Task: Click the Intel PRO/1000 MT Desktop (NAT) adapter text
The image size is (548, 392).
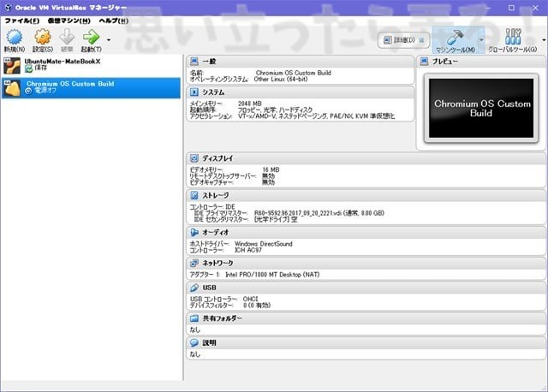Action: [x=272, y=275]
